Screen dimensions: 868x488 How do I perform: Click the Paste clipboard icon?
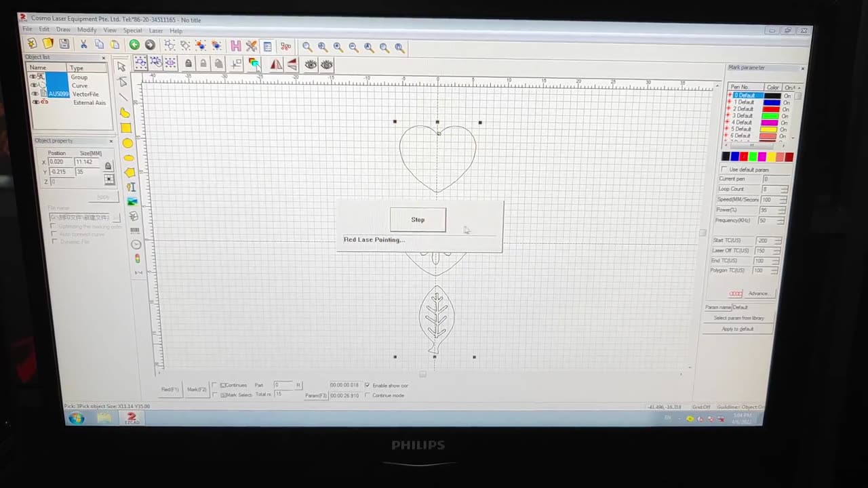coord(115,45)
